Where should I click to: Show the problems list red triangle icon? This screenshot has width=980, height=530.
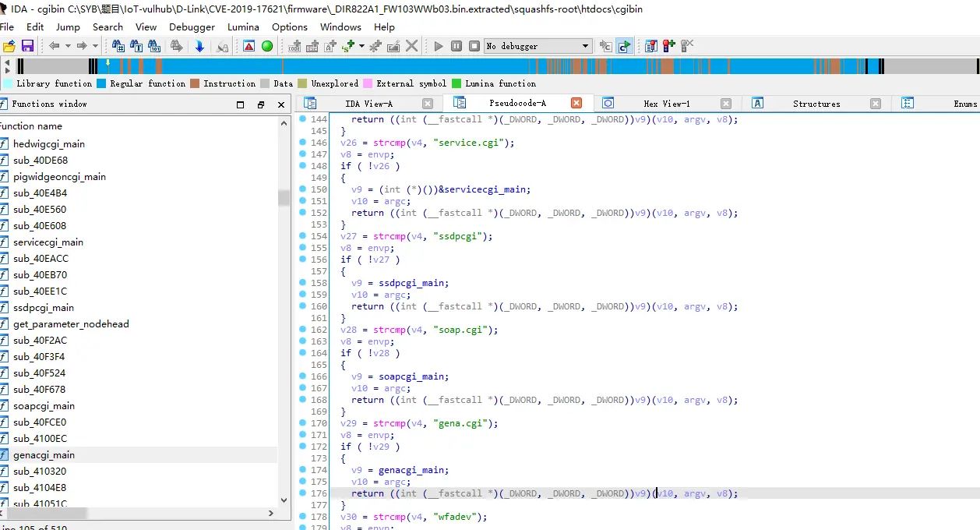249,46
